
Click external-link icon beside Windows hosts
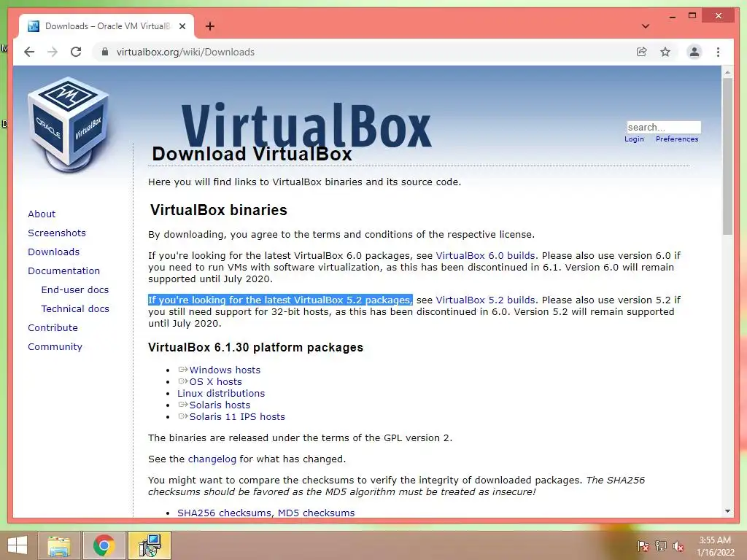coord(183,370)
